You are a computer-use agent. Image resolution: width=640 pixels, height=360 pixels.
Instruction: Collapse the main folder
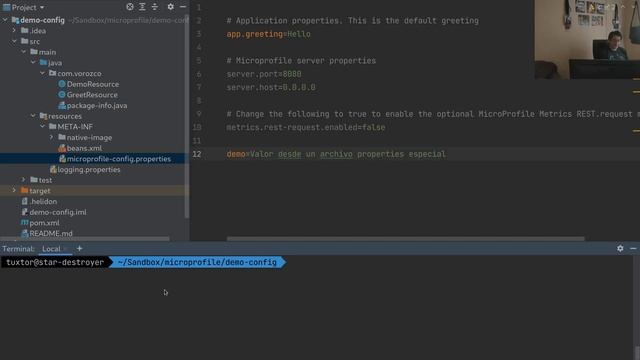(24, 52)
